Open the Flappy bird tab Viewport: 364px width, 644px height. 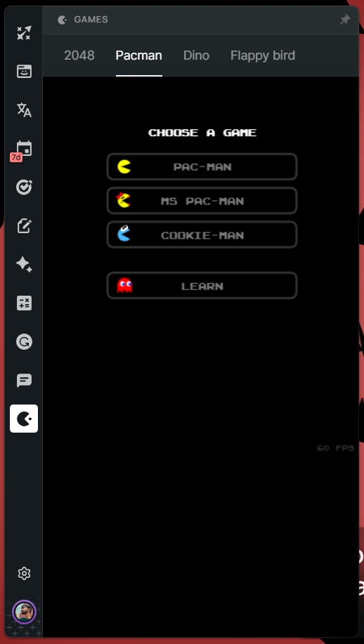(x=263, y=55)
